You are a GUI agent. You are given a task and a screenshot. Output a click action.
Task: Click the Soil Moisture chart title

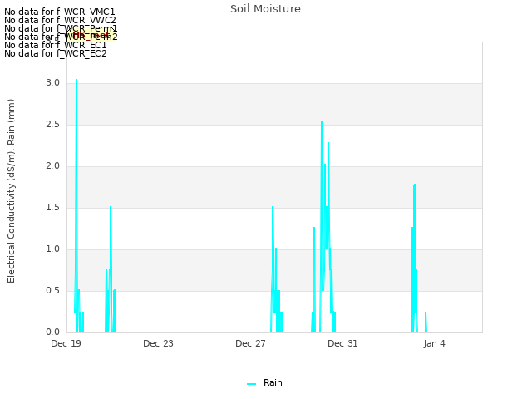pos(265,9)
